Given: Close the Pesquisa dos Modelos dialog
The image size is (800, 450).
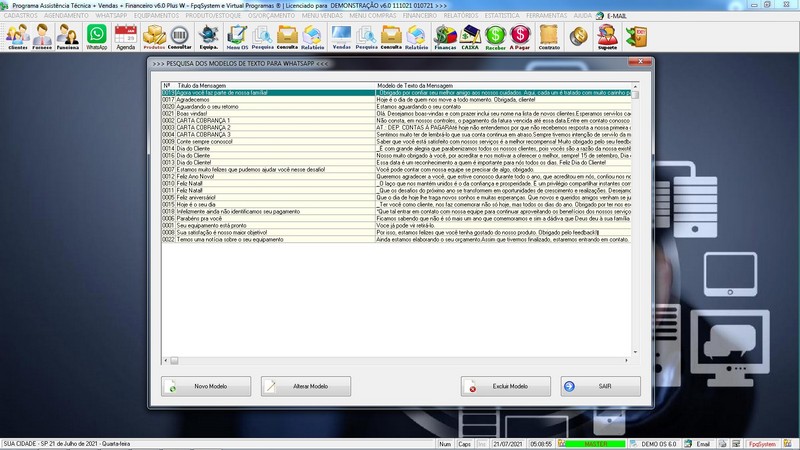Looking at the screenshot, I should point(640,62).
